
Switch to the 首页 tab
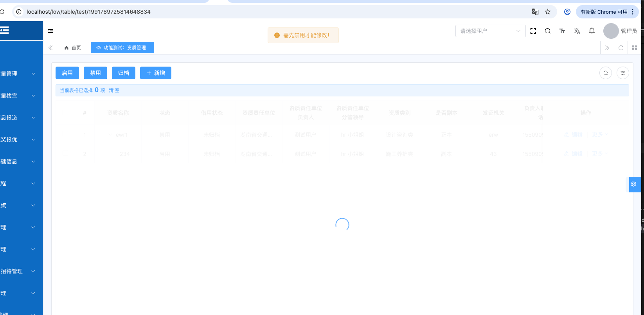[74, 48]
